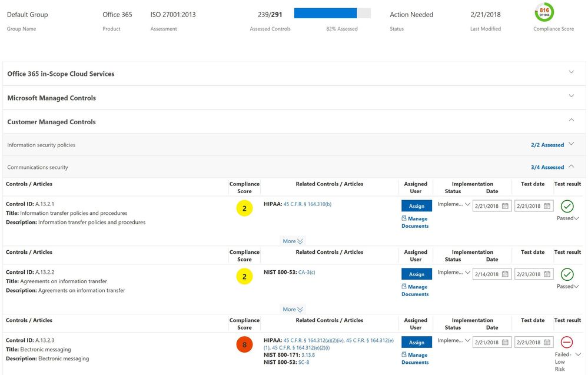Screen dimensions: 588x375
Task: Click yellow compliance score 2 badge for A.13.2.1
Action: tap(244, 208)
